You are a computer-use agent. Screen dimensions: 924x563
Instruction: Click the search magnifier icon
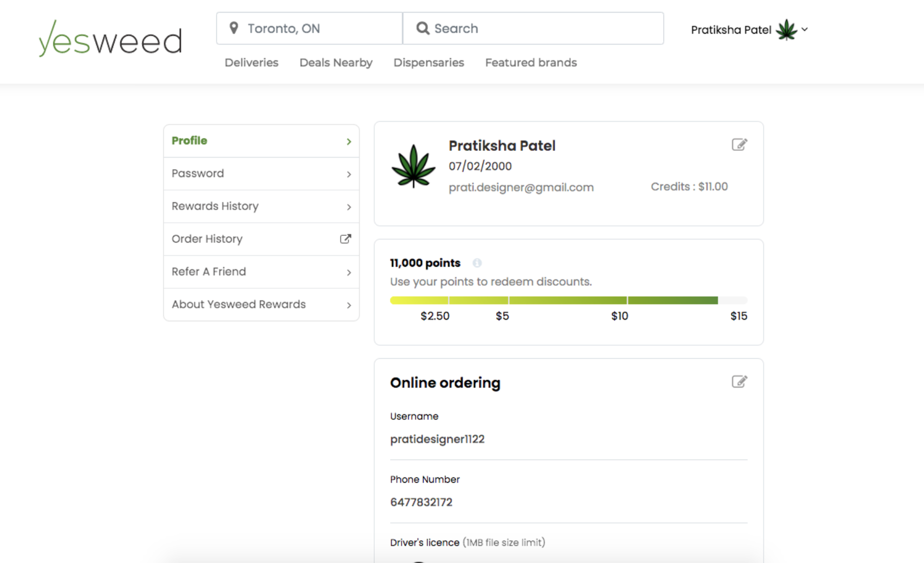point(423,28)
